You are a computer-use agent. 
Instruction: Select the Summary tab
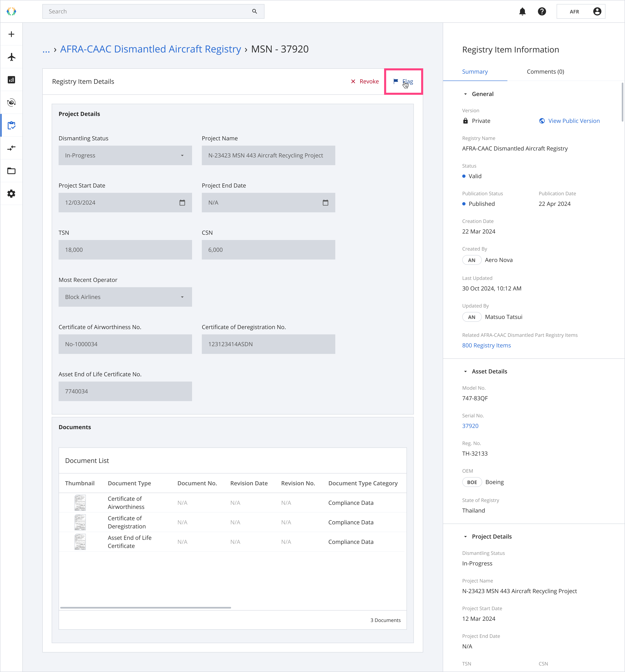475,72
